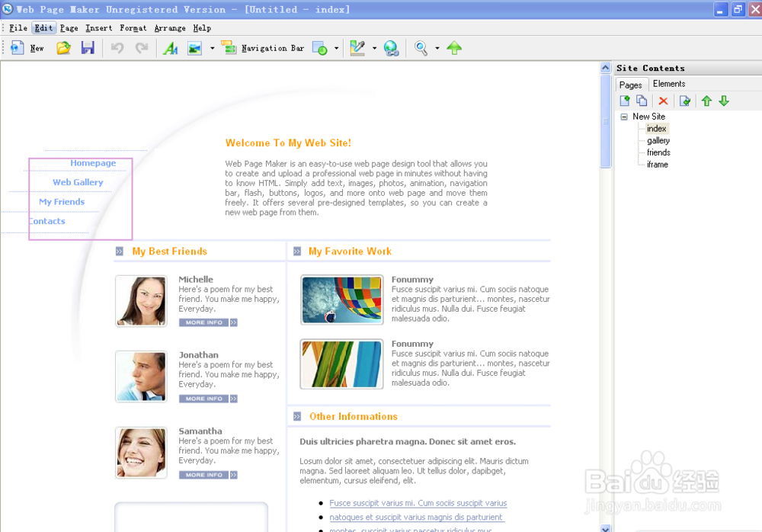The image size is (762, 532).
Task: Open the image insert dropdown arrow
Action: tap(212, 48)
